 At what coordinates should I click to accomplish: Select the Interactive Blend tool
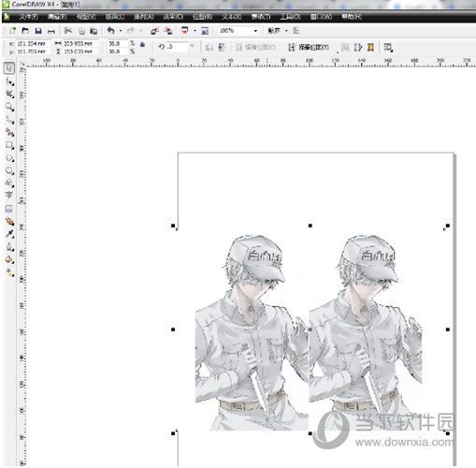(9, 221)
